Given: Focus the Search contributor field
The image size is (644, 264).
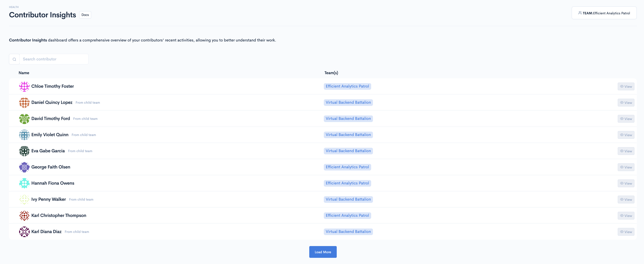Looking at the screenshot, I should pyautogui.click(x=54, y=59).
